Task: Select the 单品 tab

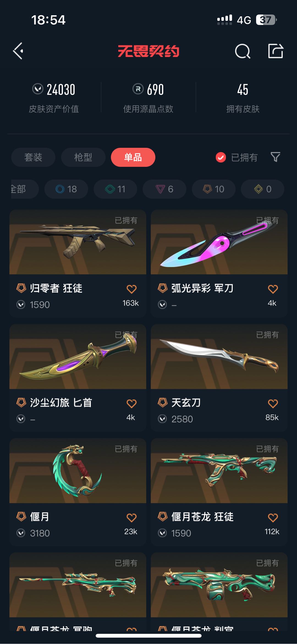Action: point(133,157)
